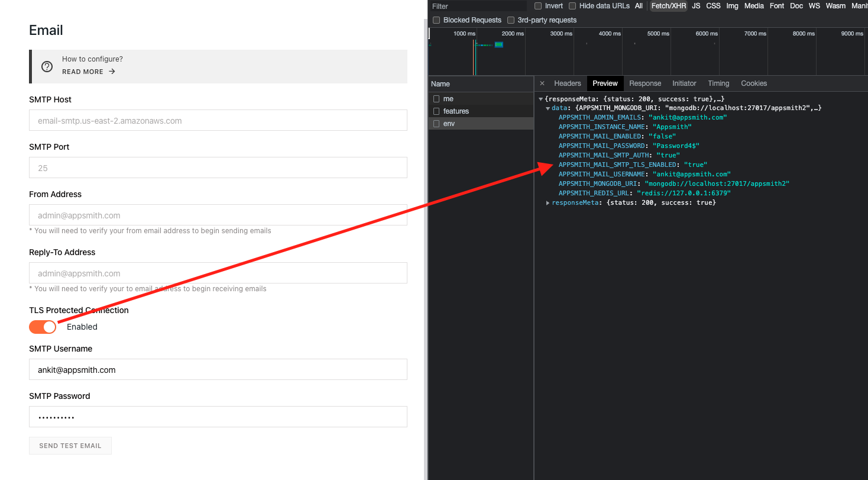Enable the Hide data URLs checkbox
The width and height of the screenshot is (868, 480).
pos(572,6)
